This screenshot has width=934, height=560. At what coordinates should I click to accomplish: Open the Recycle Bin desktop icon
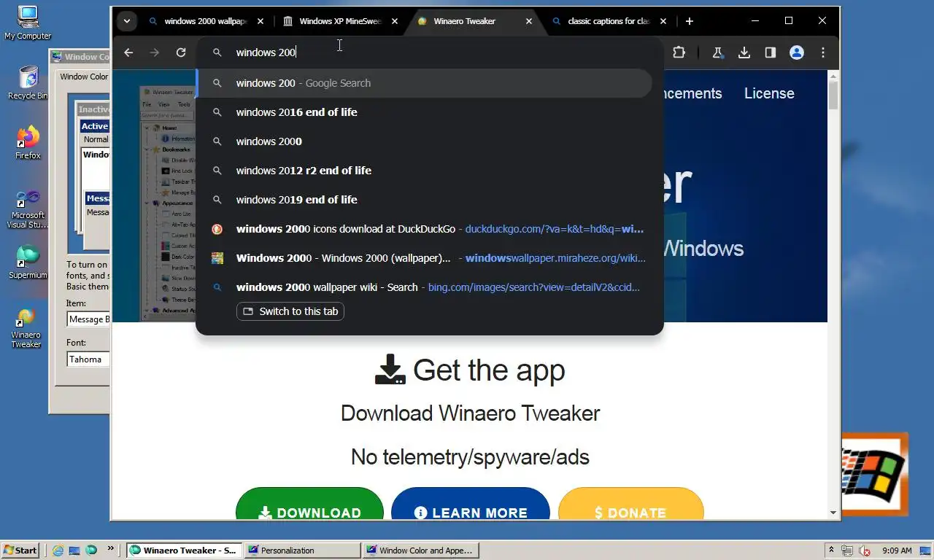(x=28, y=83)
